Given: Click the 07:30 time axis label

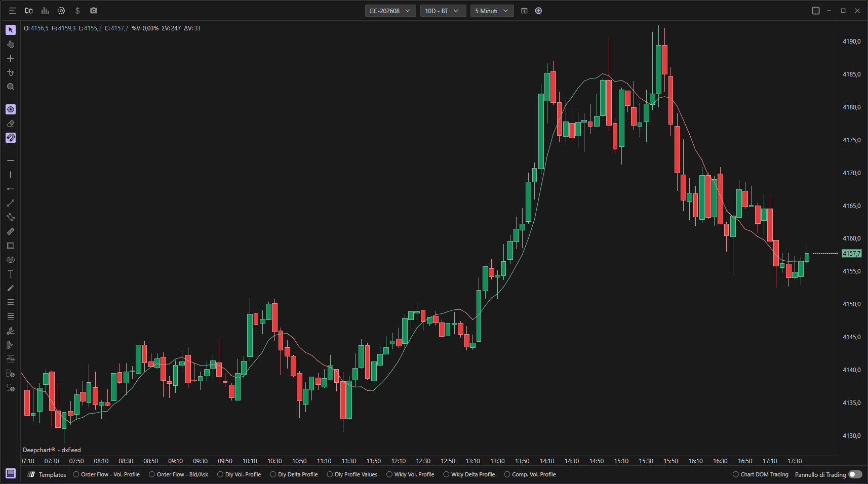Looking at the screenshot, I should click(52, 461).
